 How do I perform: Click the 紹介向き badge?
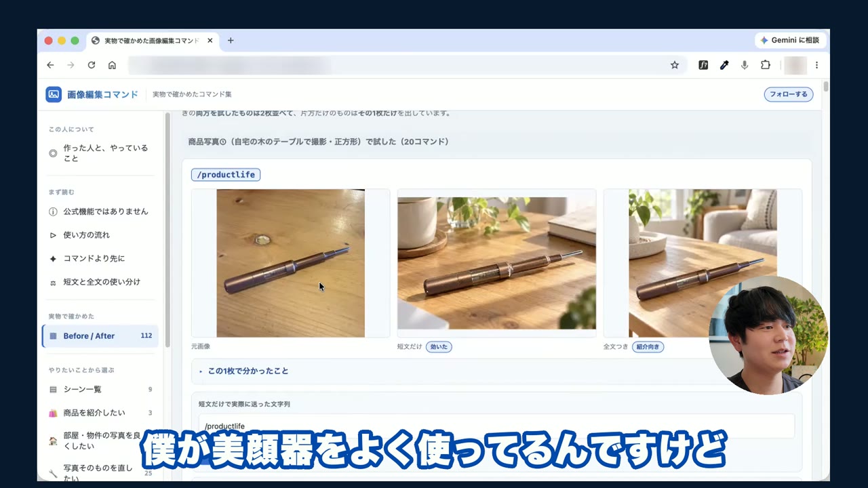pyautogui.click(x=648, y=346)
